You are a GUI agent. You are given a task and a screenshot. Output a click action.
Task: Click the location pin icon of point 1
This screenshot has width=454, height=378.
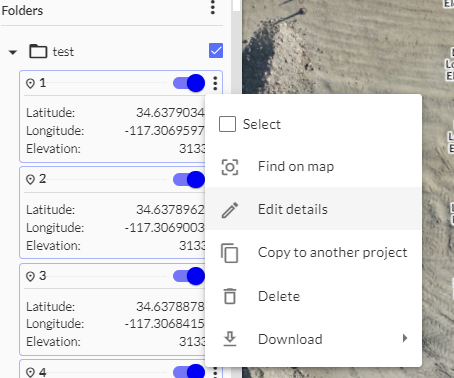pos(30,83)
